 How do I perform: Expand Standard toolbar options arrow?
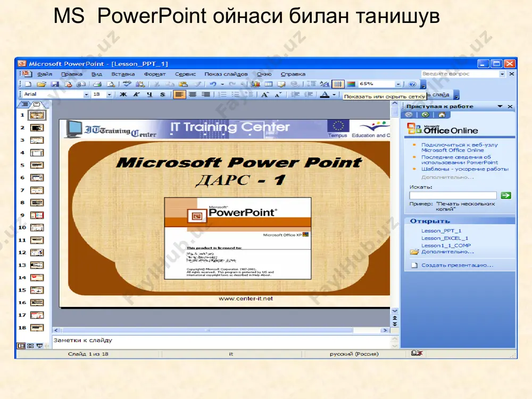pos(423,85)
